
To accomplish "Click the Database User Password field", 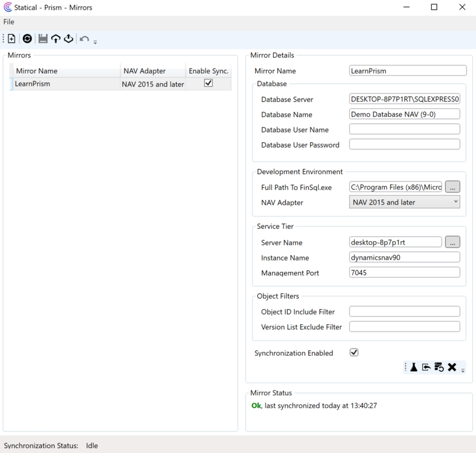I will click(404, 145).
